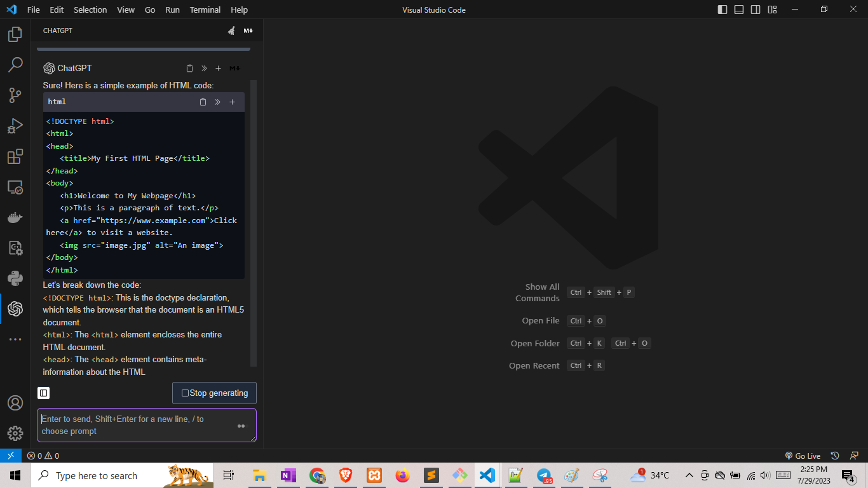The height and width of the screenshot is (488, 868).
Task: Open the Selection menu
Action: [90, 10]
